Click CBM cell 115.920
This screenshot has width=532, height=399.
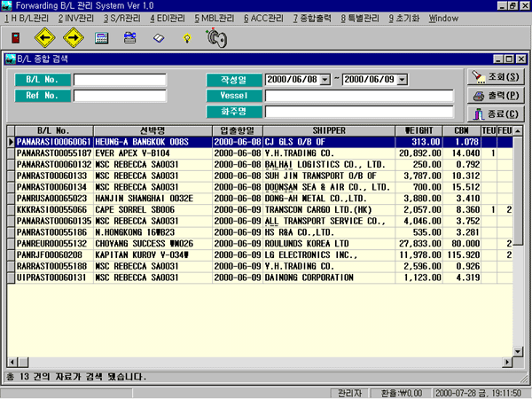[x=462, y=255]
